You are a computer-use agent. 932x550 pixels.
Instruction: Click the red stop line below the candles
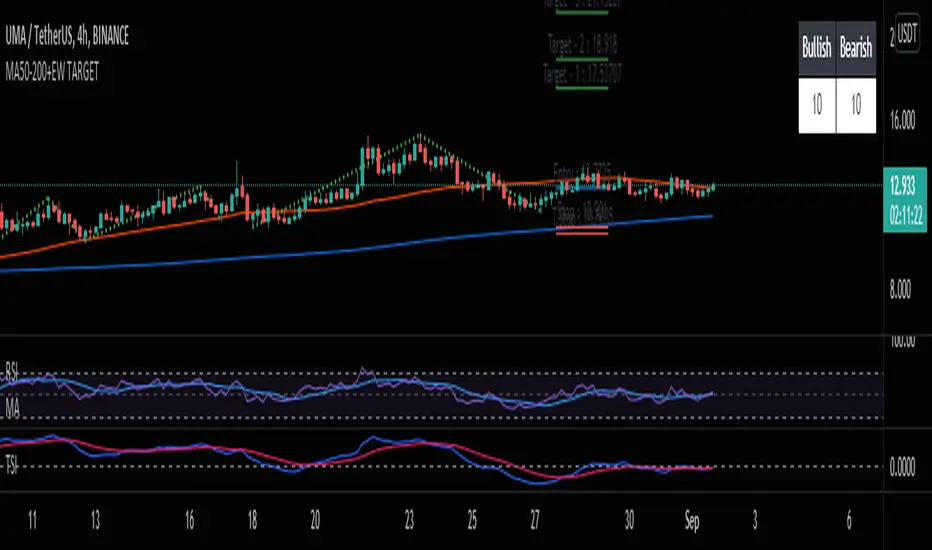pos(582,232)
